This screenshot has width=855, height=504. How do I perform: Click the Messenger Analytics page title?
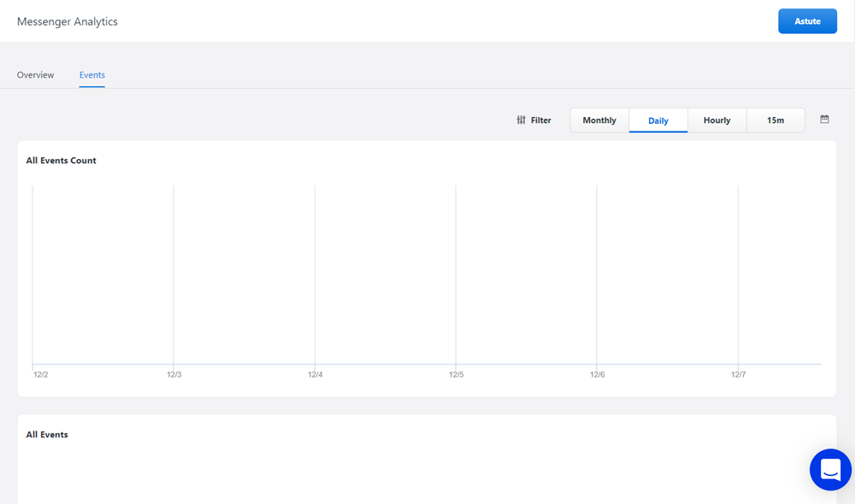pyautogui.click(x=68, y=21)
